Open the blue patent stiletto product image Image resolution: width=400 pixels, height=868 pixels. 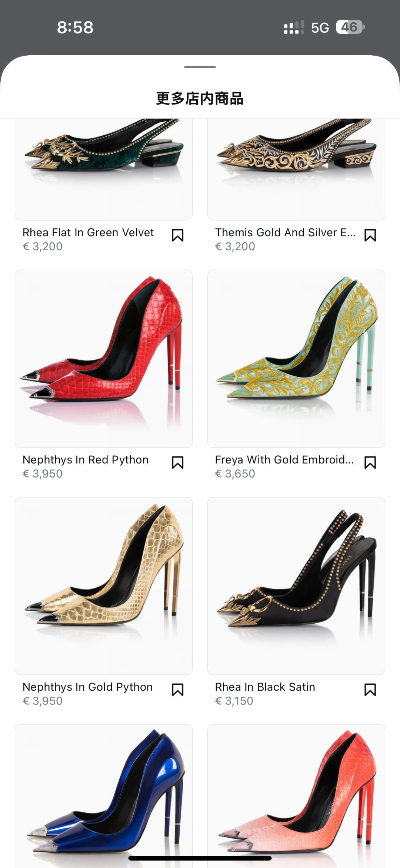point(104,796)
